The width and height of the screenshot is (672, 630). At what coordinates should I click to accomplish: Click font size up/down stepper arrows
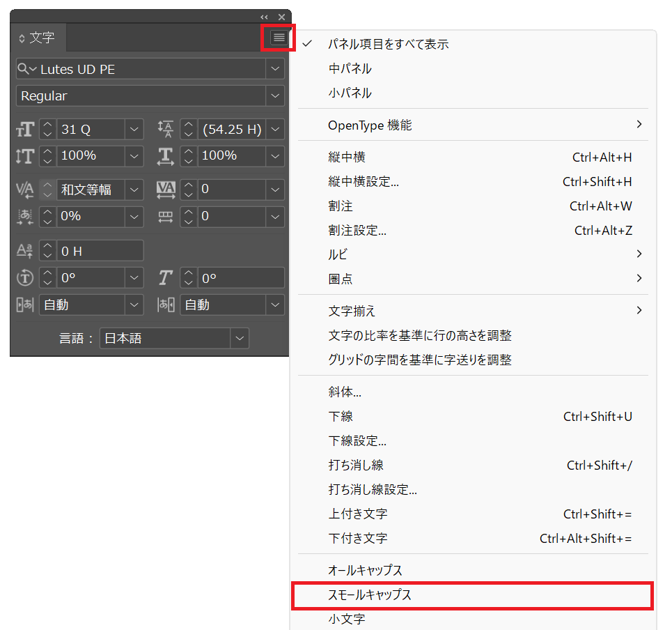(x=47, y=130)
